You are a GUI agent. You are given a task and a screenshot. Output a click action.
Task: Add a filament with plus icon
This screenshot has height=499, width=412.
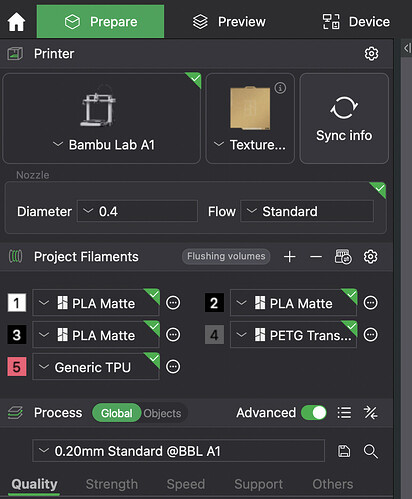pyautogui.click(x=289, y=257)
